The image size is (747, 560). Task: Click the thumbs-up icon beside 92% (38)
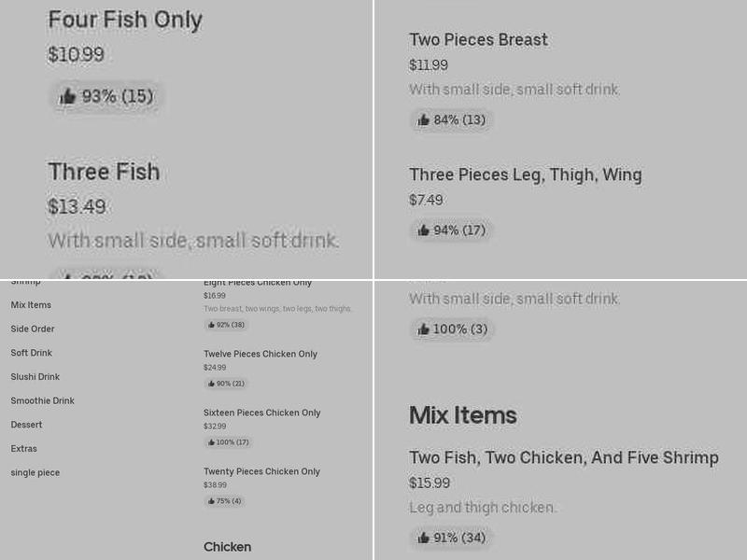tap(212, 325)
